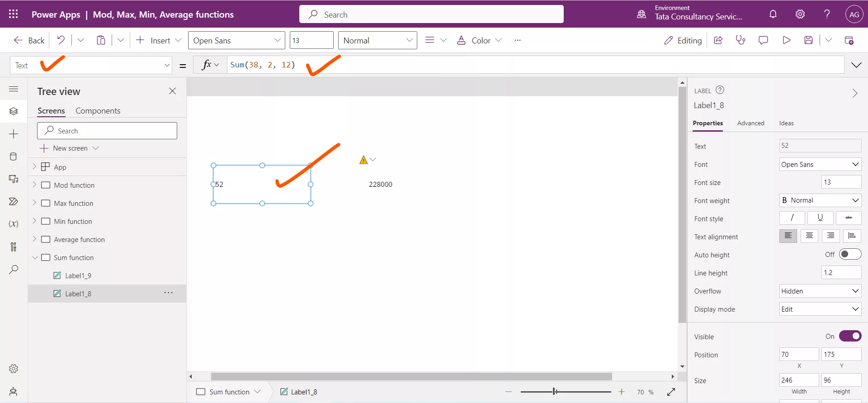The width and height of the screenshot is (868, 403).
Task: Open Font Open Sans dropdown in properties
Action: 820,164
